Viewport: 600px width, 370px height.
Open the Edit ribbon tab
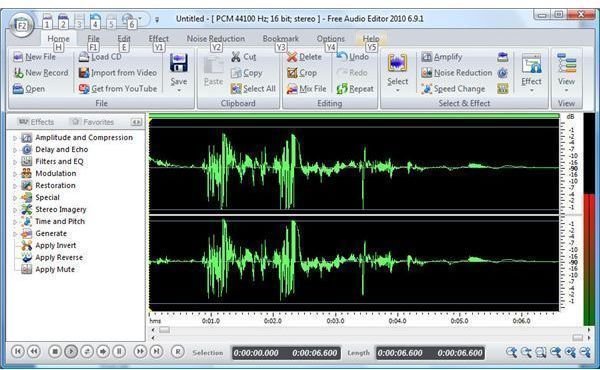124,39
